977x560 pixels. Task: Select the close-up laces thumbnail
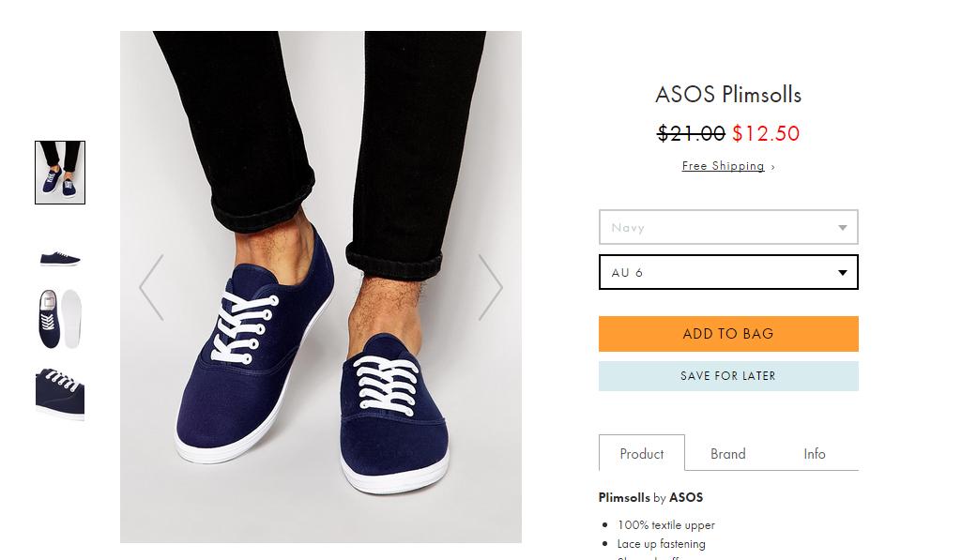pyautogui.click(x=60, y=394)
